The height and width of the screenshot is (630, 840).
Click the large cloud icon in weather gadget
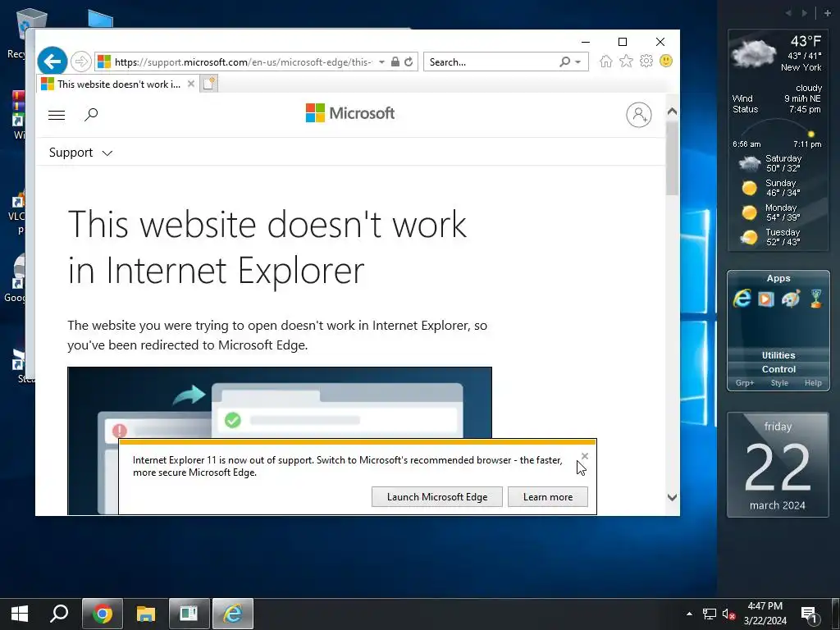click(754, 53)
